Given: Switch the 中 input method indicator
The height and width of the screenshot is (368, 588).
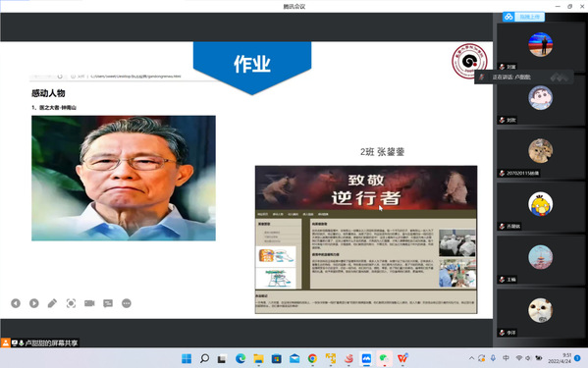Looking at the screenshot, I should coord(506,358).
